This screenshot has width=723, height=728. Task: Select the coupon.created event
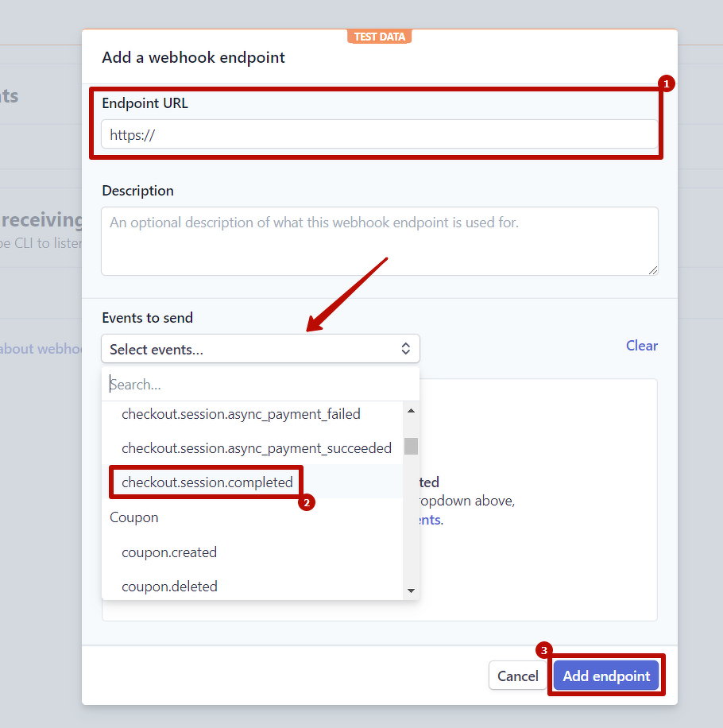[x=169, y=552]
